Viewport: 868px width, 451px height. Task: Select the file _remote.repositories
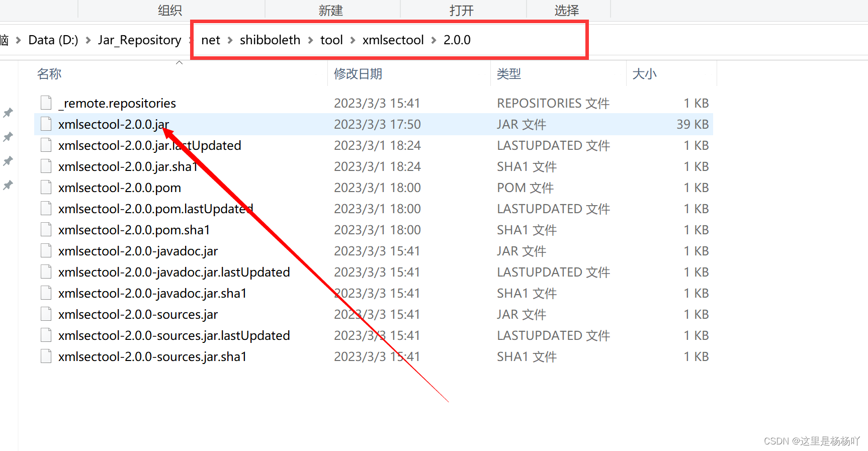pos(117,103)
